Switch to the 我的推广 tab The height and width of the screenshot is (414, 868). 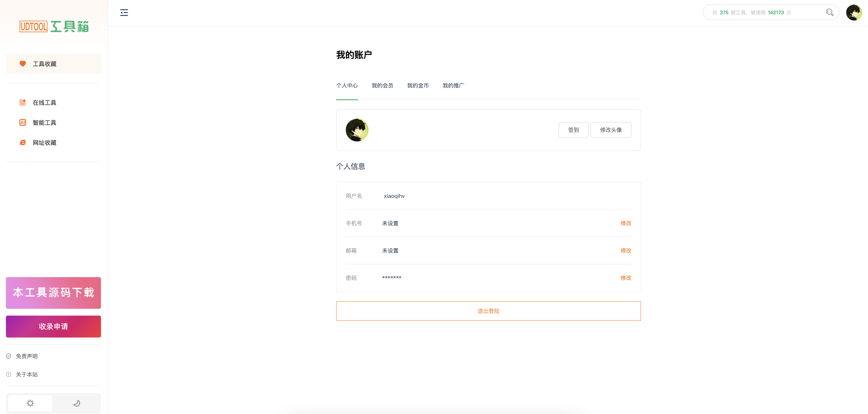click(453, 85)
